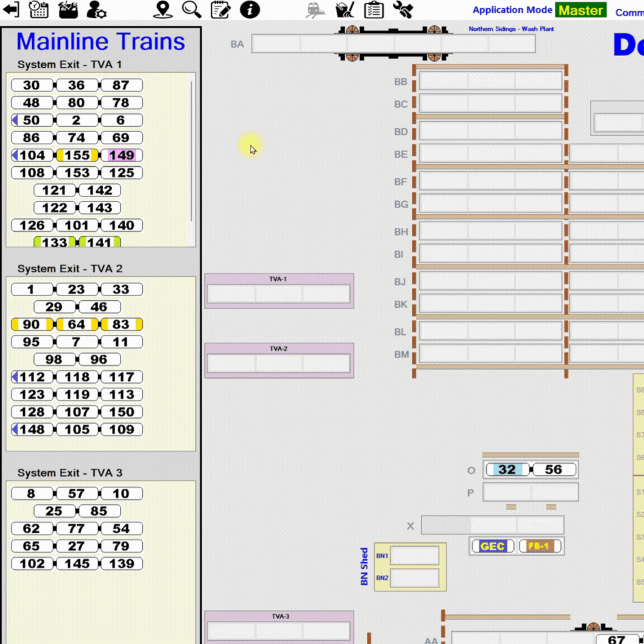Open the cleaning bucket and broom icon
Screen dimensions: 644x644
[345, 10]
